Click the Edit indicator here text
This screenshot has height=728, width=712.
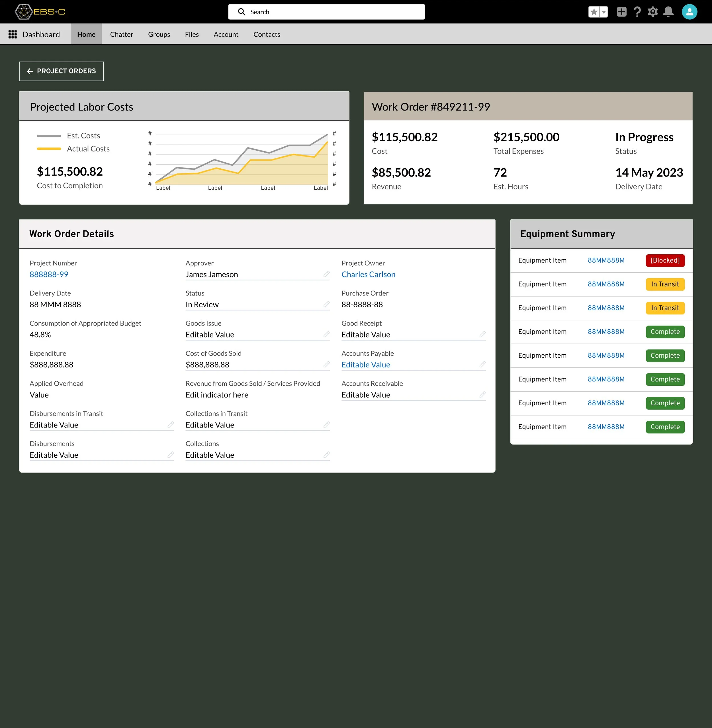coord(217,394)
